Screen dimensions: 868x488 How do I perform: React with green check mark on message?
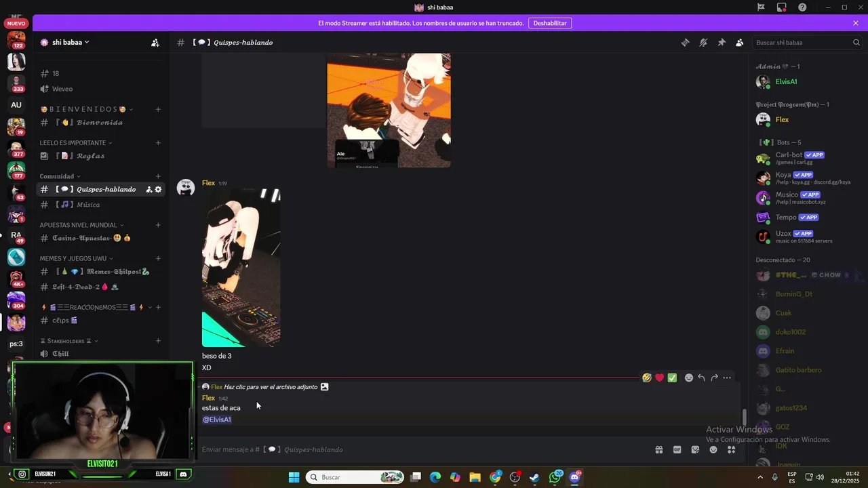pos(672,378)
